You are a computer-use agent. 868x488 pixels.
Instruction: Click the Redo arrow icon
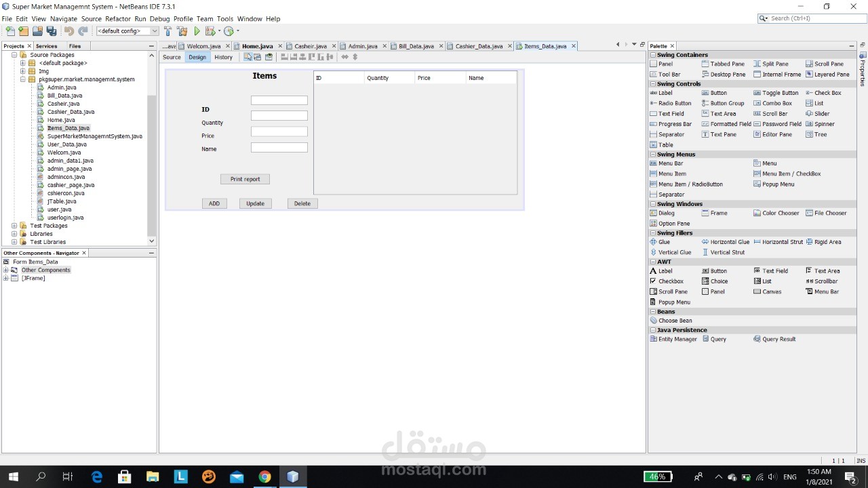(83, 31)
